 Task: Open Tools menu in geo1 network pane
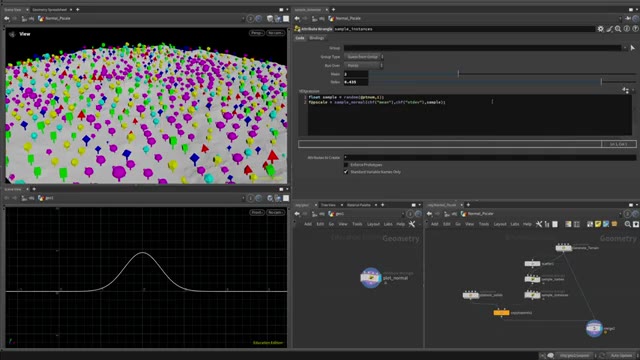(357, 224)
